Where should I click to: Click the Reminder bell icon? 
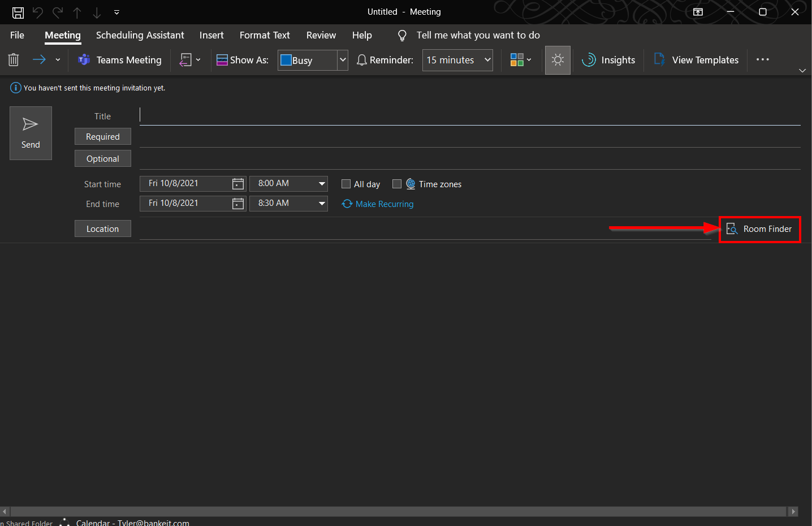click(x=362, y=59)
